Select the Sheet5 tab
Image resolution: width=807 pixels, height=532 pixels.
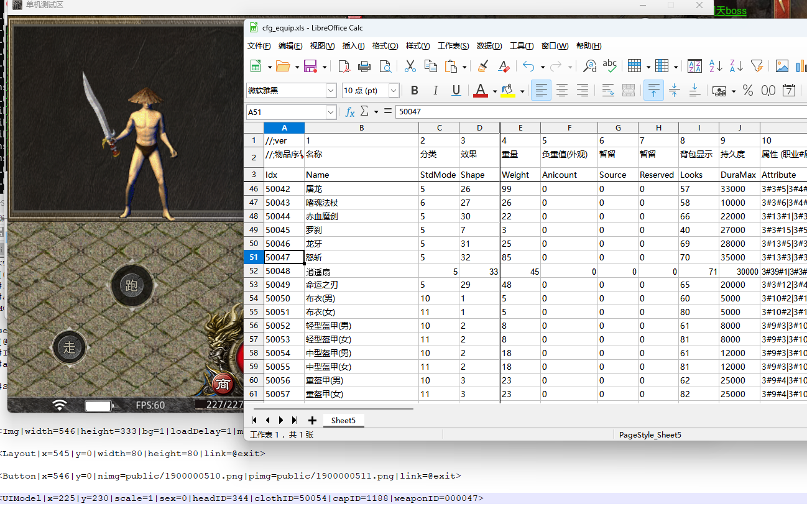[343, 421]
